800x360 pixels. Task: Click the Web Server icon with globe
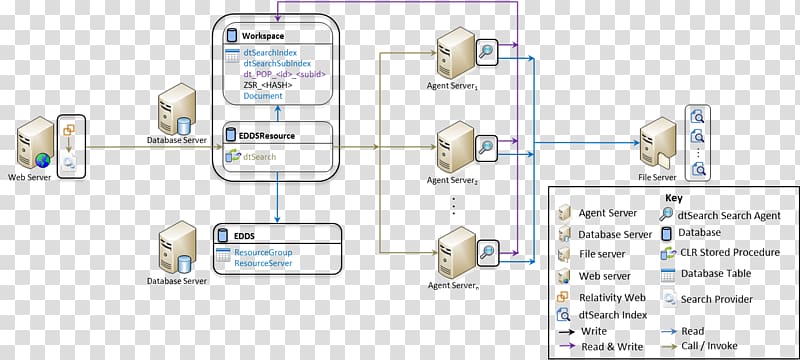[35, 144]
